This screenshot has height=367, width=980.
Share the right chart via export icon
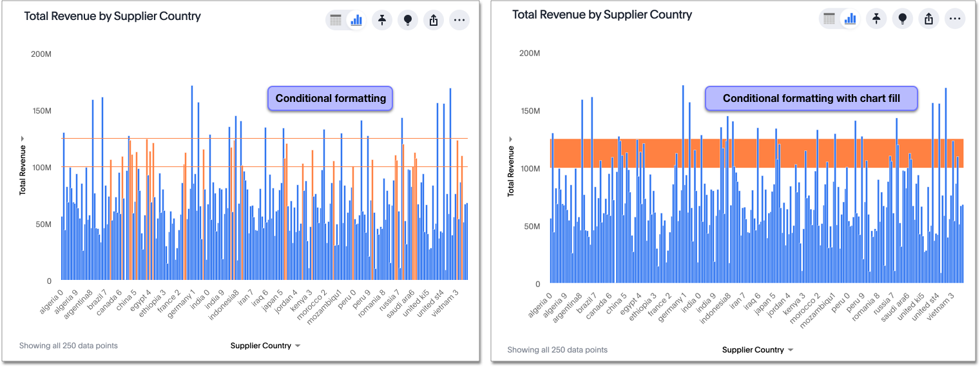(x=928, y=19)
